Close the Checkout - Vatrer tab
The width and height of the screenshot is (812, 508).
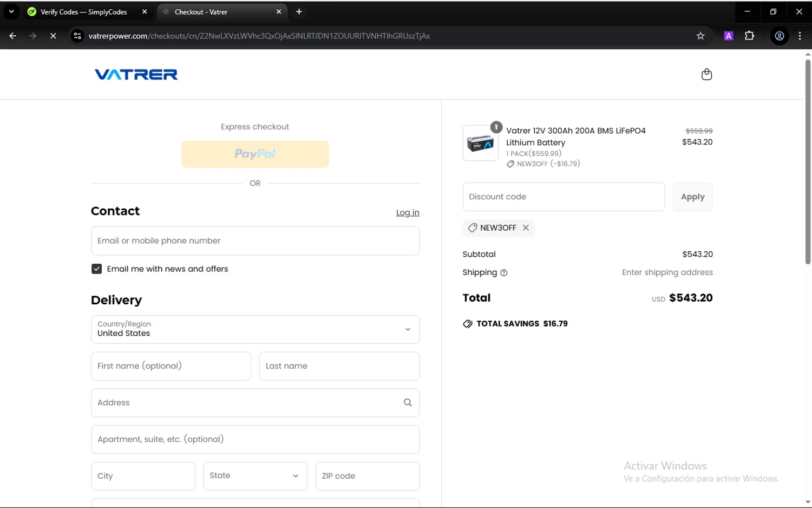point(279,11)
